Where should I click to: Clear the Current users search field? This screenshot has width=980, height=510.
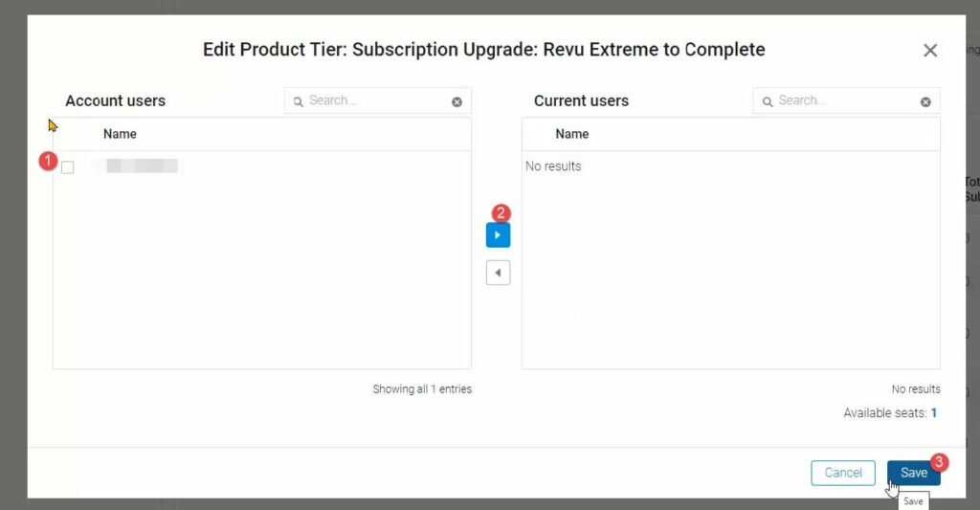(925, 101)
